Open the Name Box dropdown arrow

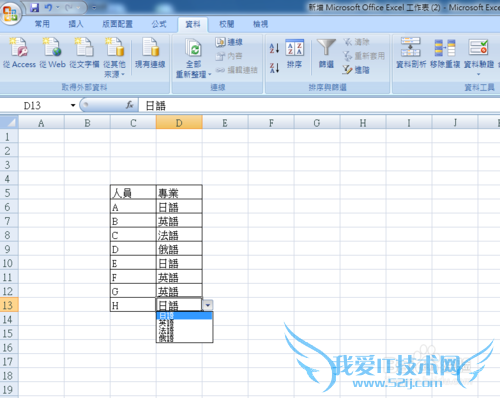73,106
